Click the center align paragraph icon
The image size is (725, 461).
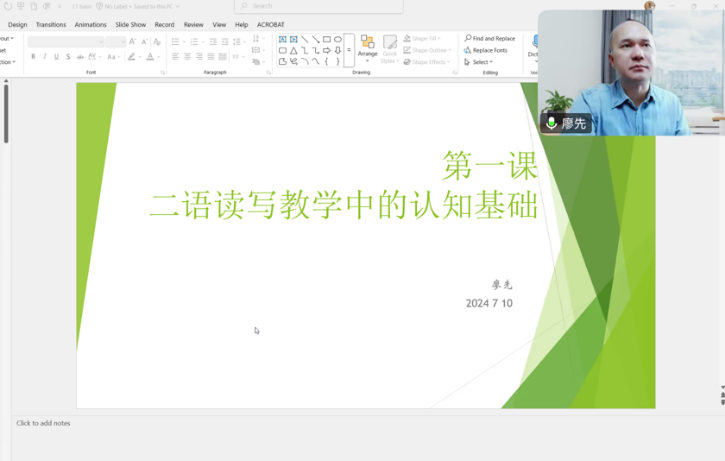[187, 57]
